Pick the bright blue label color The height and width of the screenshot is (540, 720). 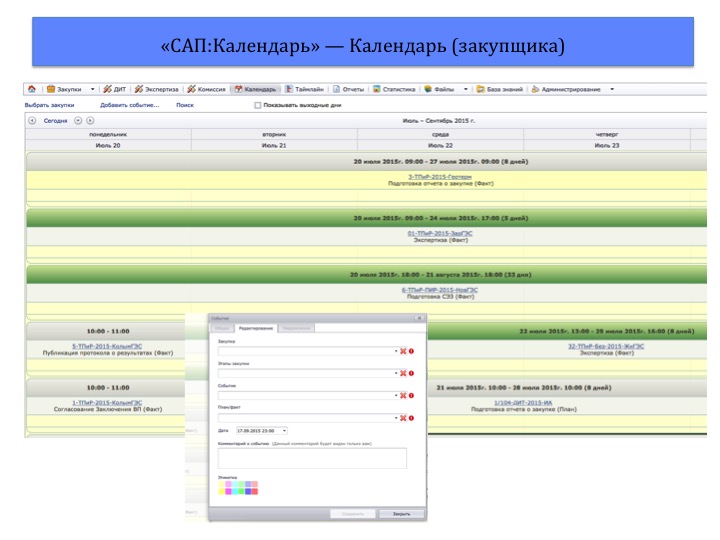coord(248,491)
